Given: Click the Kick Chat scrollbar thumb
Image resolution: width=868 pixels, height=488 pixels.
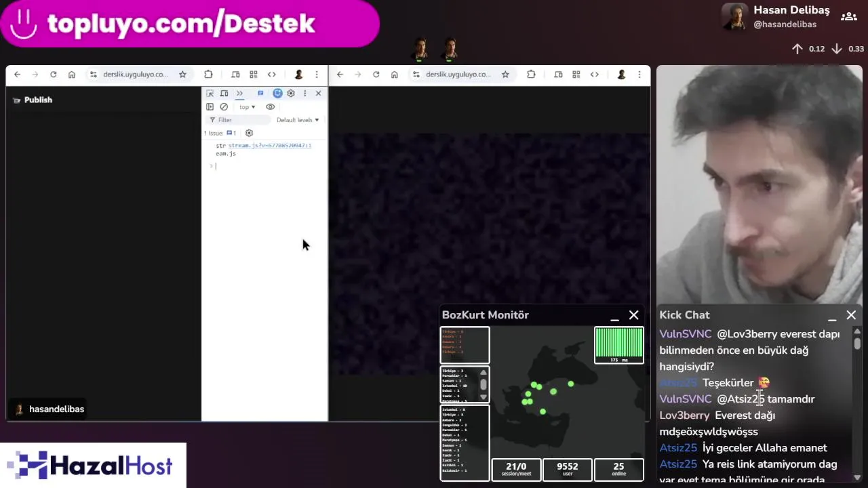Looking at the screenshot, I should click(857, 343).
